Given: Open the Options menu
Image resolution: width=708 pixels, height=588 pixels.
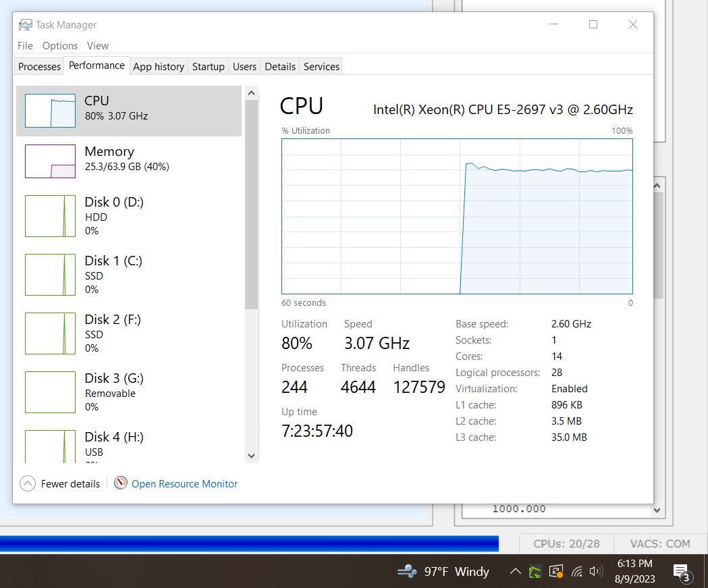Looking at the screenshot, I should click(60, 46).
